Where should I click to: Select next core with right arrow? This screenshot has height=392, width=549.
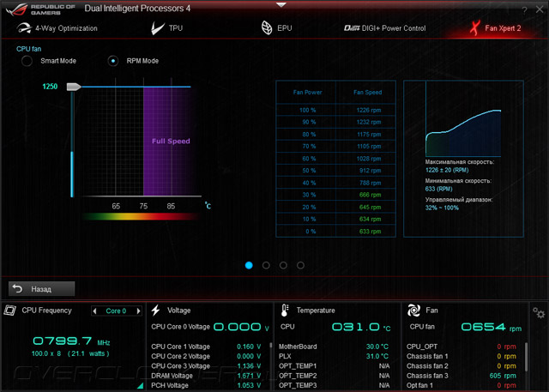[139, 311]
